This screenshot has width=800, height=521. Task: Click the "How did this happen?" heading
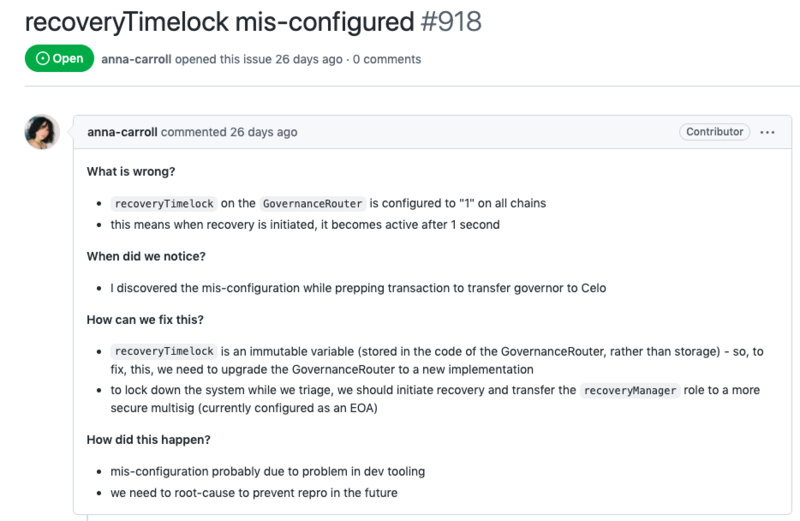(x=149, y=439)
